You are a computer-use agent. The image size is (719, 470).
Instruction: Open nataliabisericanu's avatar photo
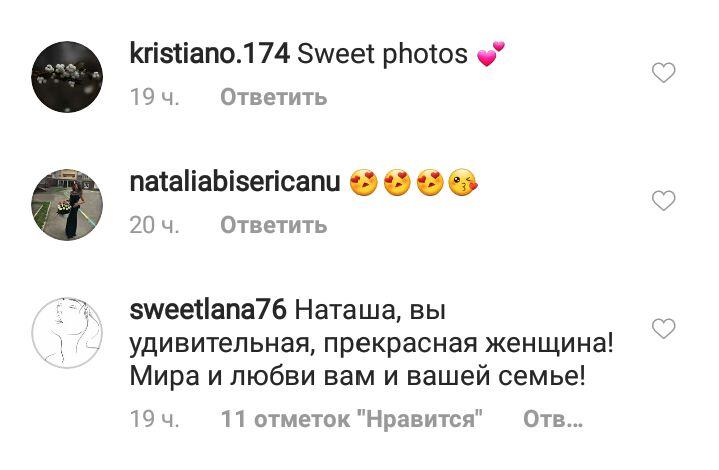point(67,205)
